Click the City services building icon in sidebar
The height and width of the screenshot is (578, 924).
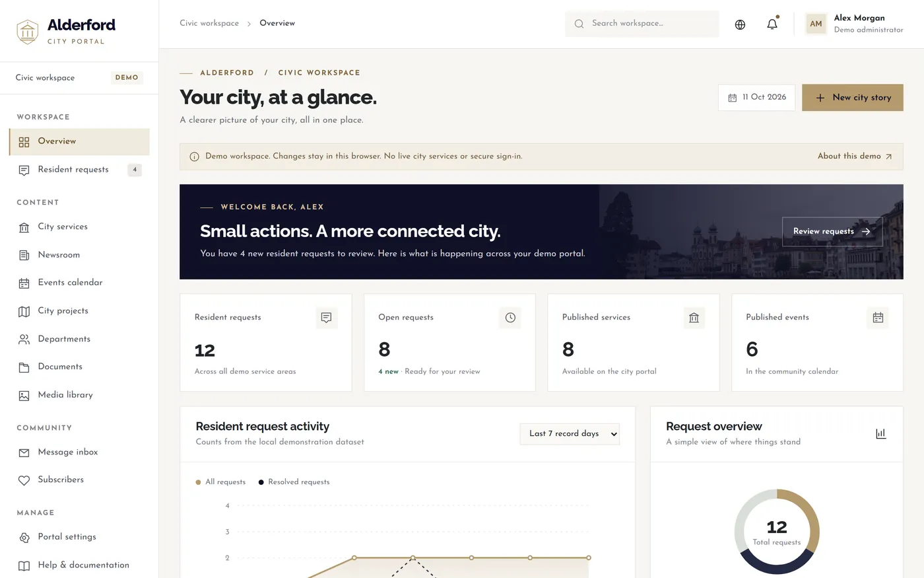click(x=24, y=227)
